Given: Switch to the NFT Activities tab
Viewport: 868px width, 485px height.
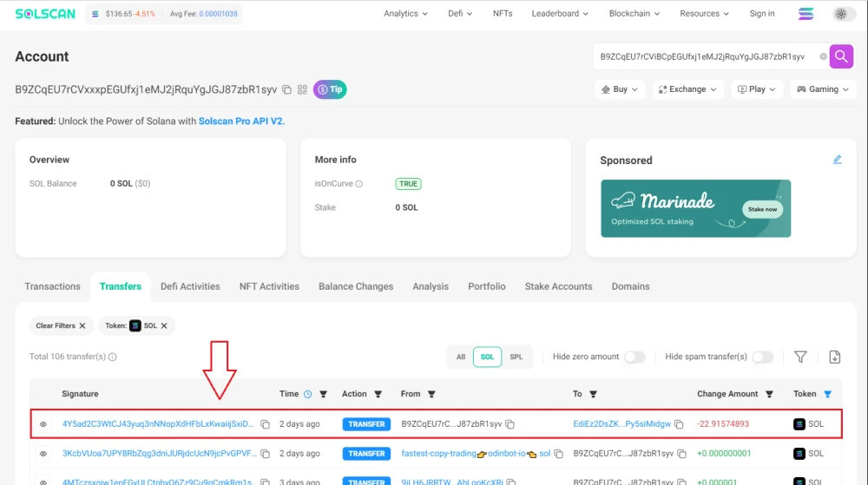Looking at the screenshot, I should point(269,286).
